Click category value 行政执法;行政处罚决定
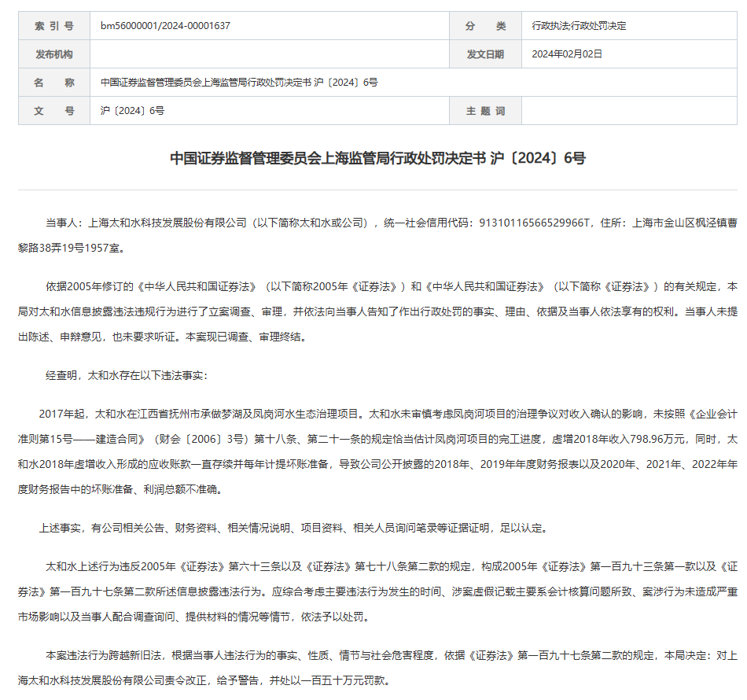The height and width of the screenshot is (700, 747). pos(579,26)
